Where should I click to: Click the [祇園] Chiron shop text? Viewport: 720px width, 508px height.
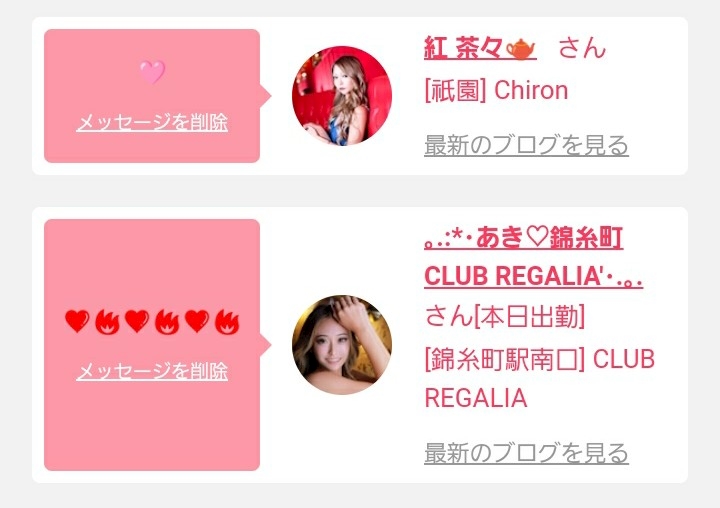tap(496, 90)
